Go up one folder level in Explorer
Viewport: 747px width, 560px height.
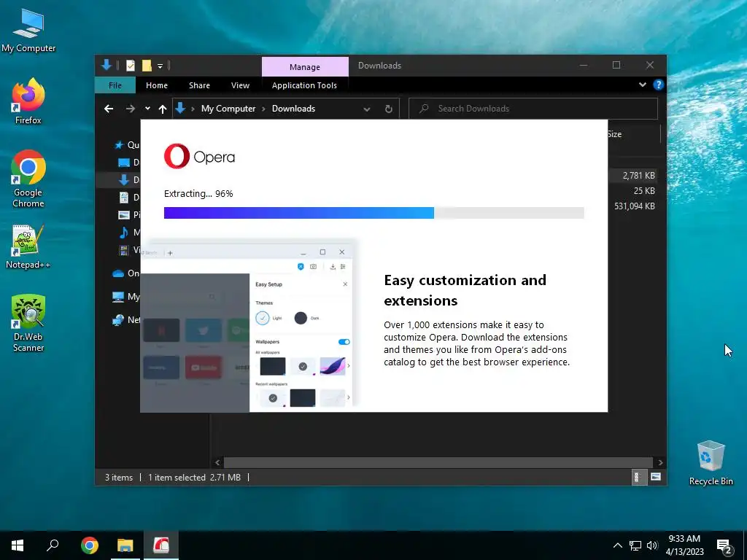pos(163,109)
